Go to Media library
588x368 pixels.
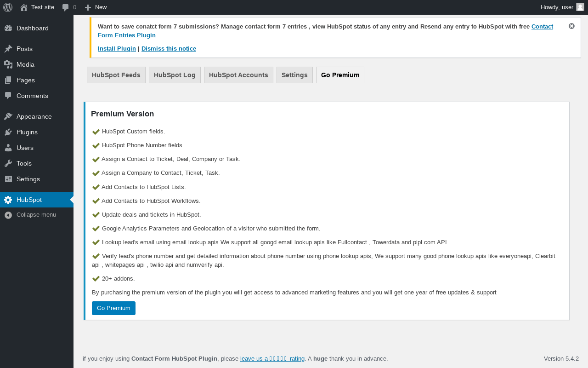click(x=25, y=64)
